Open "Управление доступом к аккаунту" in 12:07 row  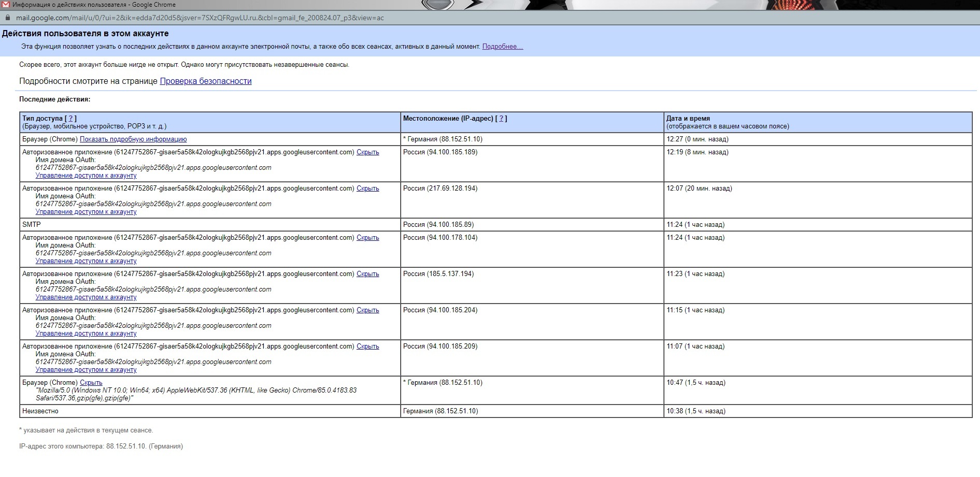click(x=86, y=212)
